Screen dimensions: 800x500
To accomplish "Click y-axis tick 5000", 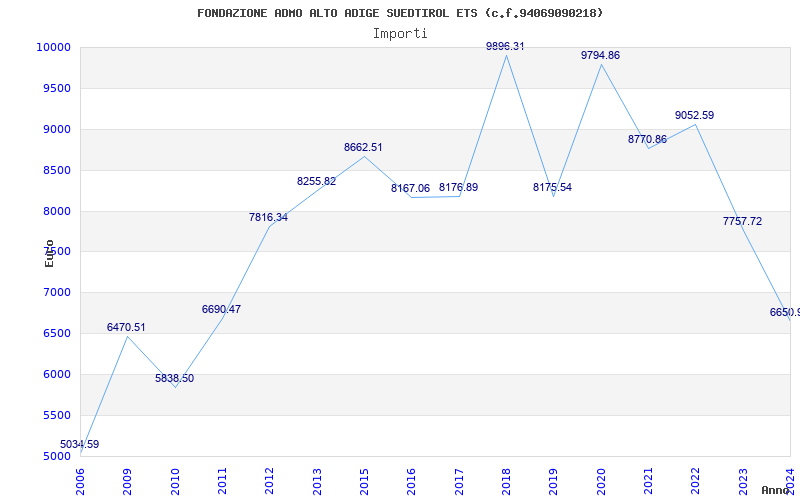I will tap(57, 457).
